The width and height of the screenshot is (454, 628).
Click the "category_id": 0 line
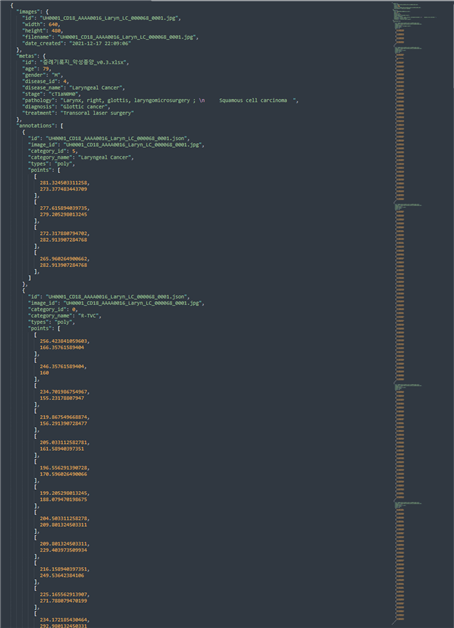tap(53, 310)
